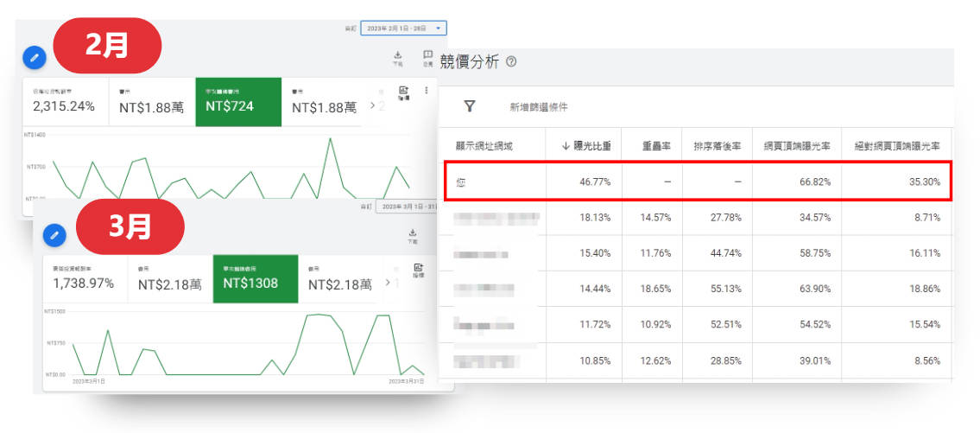Expand more metrics with March scorecard chevron

click(388, 283)
